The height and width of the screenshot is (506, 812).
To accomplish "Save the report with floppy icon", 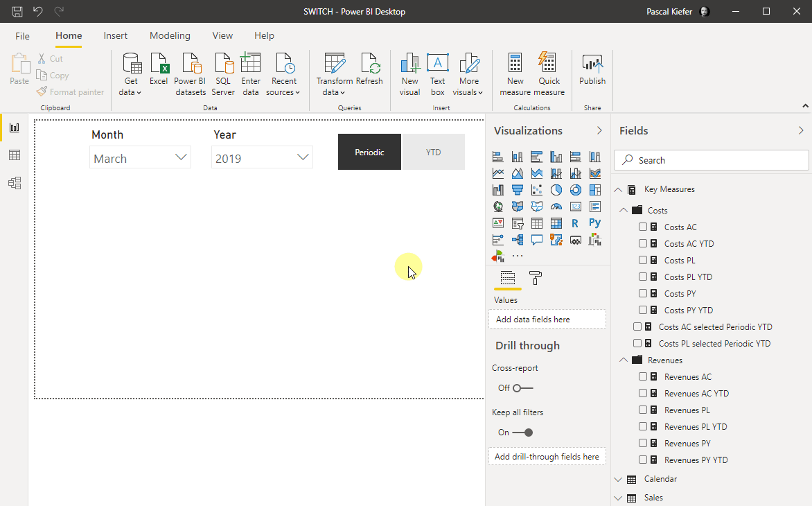I will coord(17,11).
